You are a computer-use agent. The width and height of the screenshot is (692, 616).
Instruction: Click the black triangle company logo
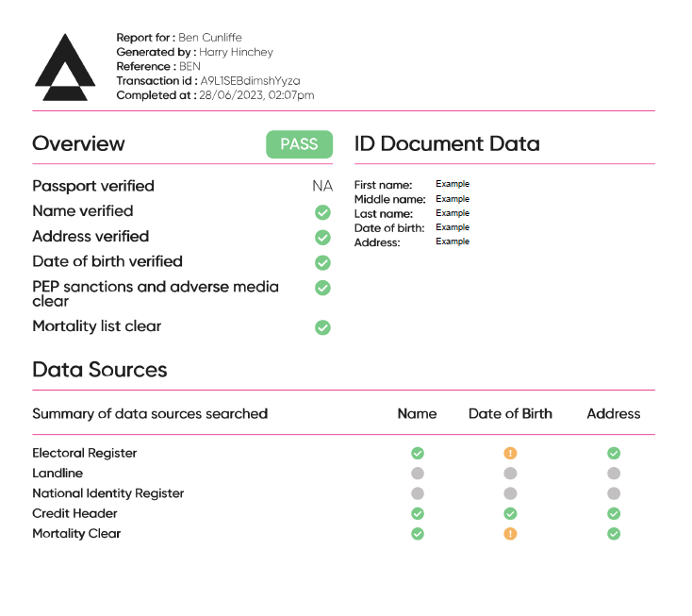pyautogui.click(x=65, y=67)
